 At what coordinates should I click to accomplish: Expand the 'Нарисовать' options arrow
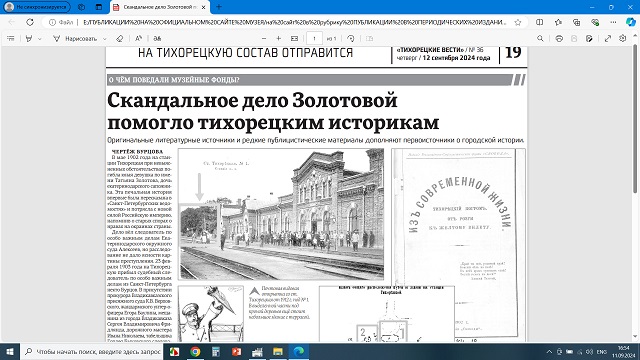point(104,39)
